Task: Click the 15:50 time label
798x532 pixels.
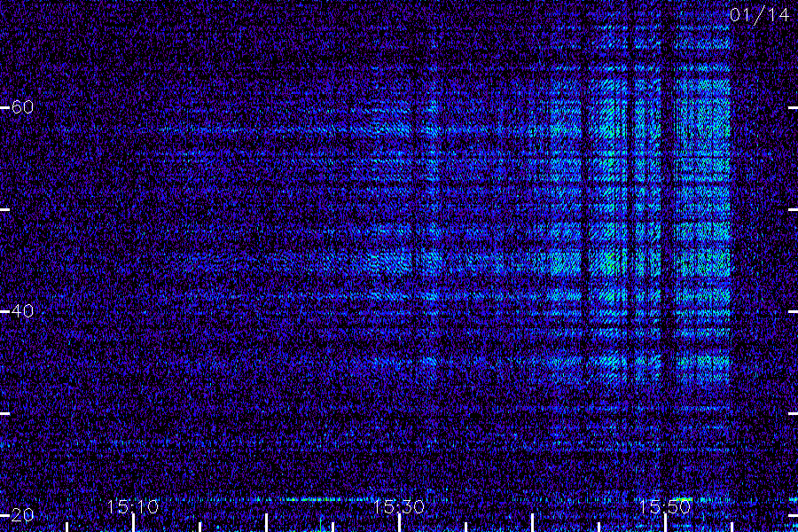Action: pos(665,506)
